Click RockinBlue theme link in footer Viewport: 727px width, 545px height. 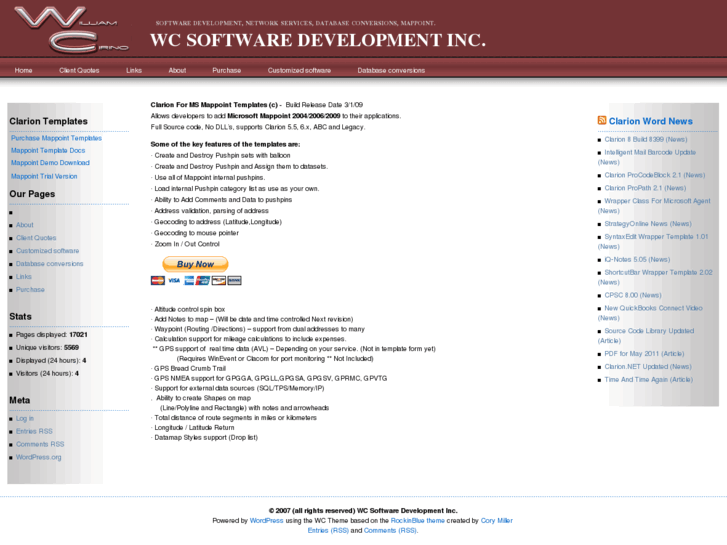click(418, 521)
